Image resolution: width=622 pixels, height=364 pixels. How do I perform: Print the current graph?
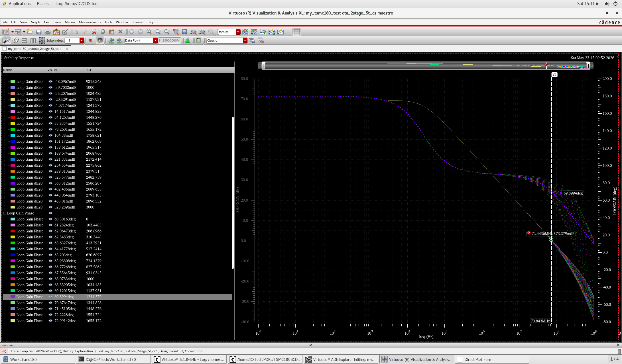point(48,32)
